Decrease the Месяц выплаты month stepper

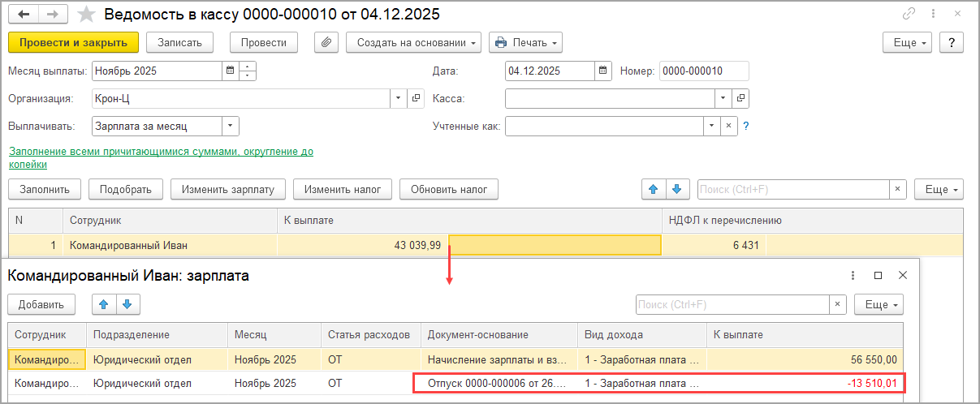point(248,75)
